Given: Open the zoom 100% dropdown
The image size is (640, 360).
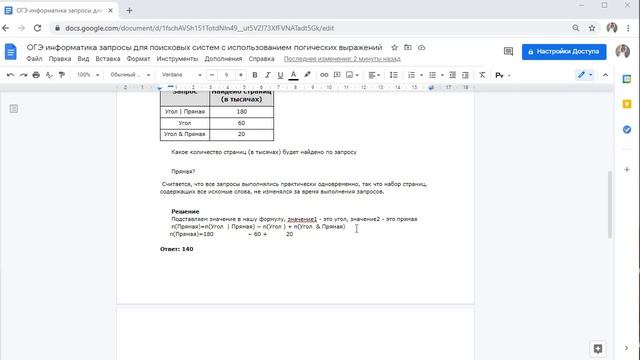Looking at the screenshot, I should click(x=88, y=75).
